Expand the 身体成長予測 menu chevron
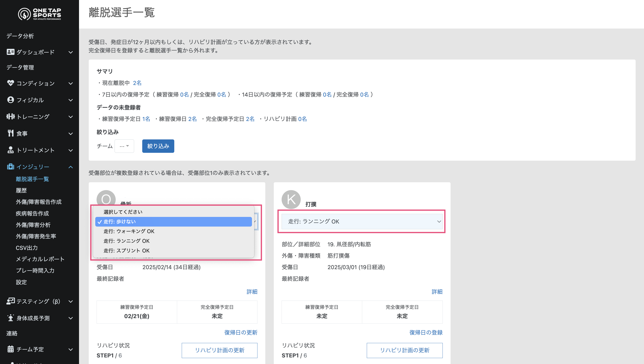The height and width of the screenshot is (364, 644). [x=71, y=318]
